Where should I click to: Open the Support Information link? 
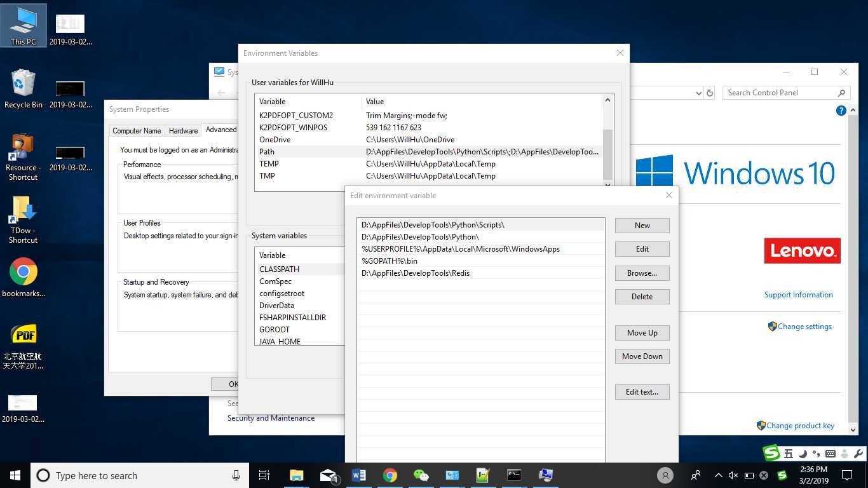[x=798, y=295]
